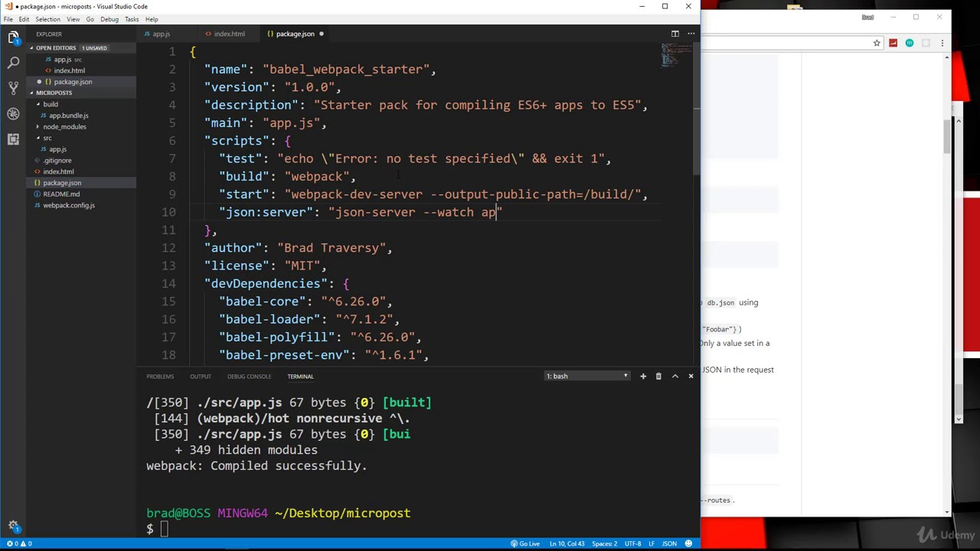
Task: Open the File menu
Action: click(x=8, y=19)
